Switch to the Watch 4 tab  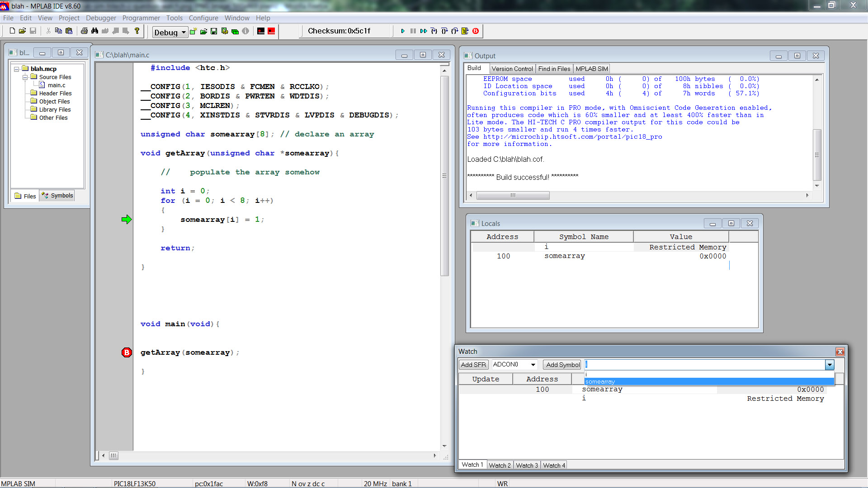click(x=554, y=465)
